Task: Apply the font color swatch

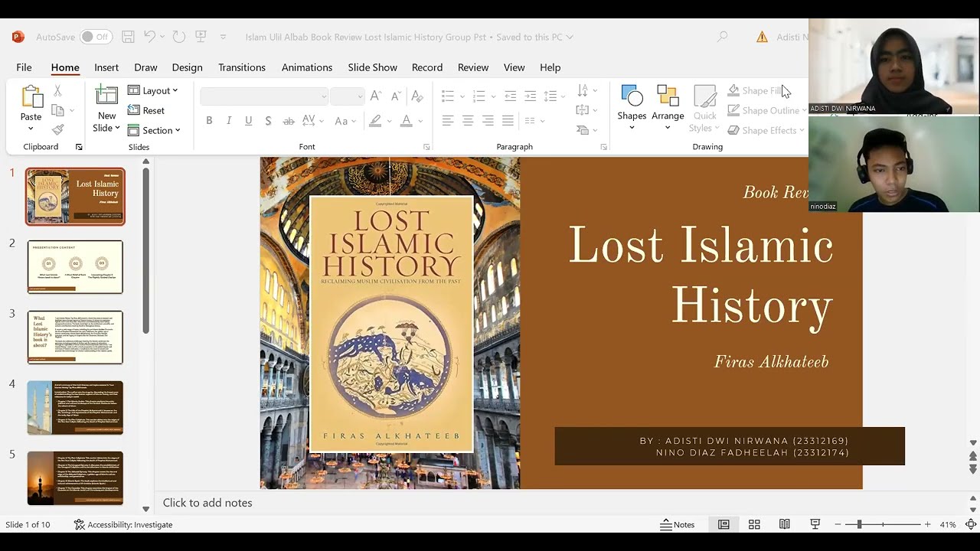Action: coord(407,121)
